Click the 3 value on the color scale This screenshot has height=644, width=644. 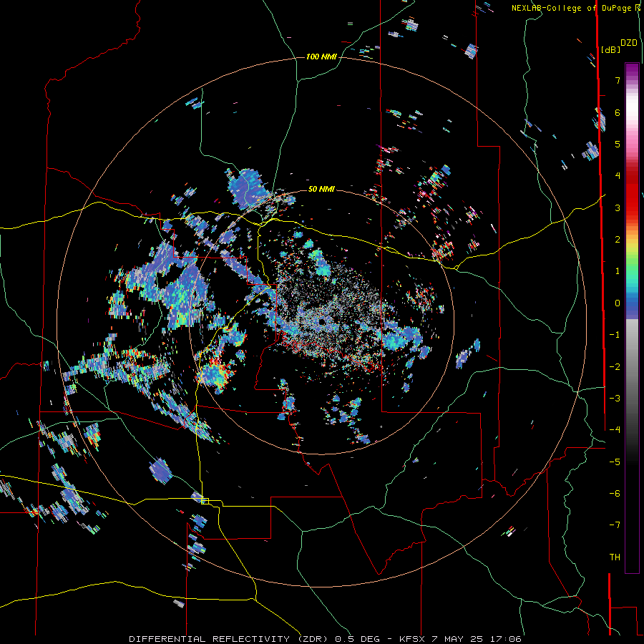618,208
